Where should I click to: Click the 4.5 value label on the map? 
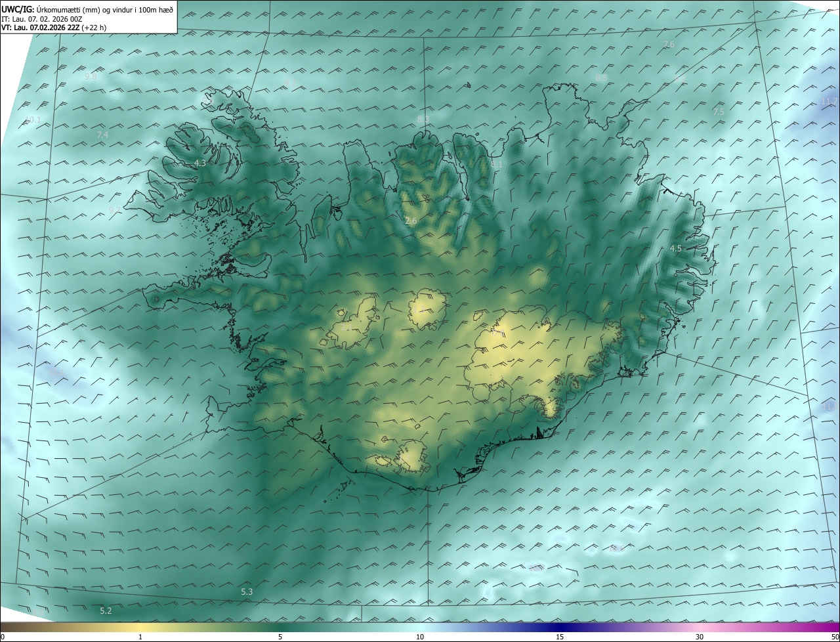coord(675,248)
